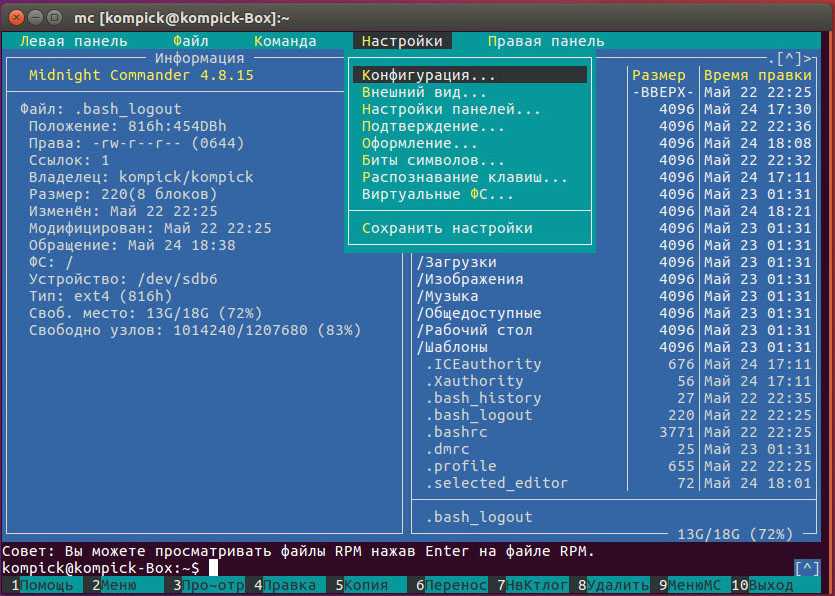835x596 pixels.
Task: Select the /Загрузки directory entry
Action: point(456,262)
